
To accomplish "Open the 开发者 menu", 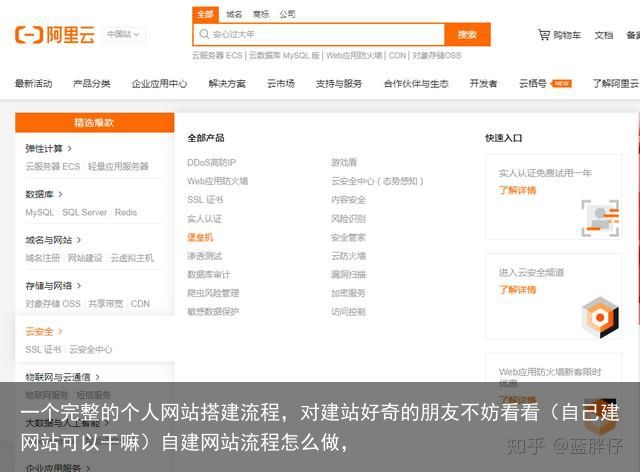I will (483, 84).
